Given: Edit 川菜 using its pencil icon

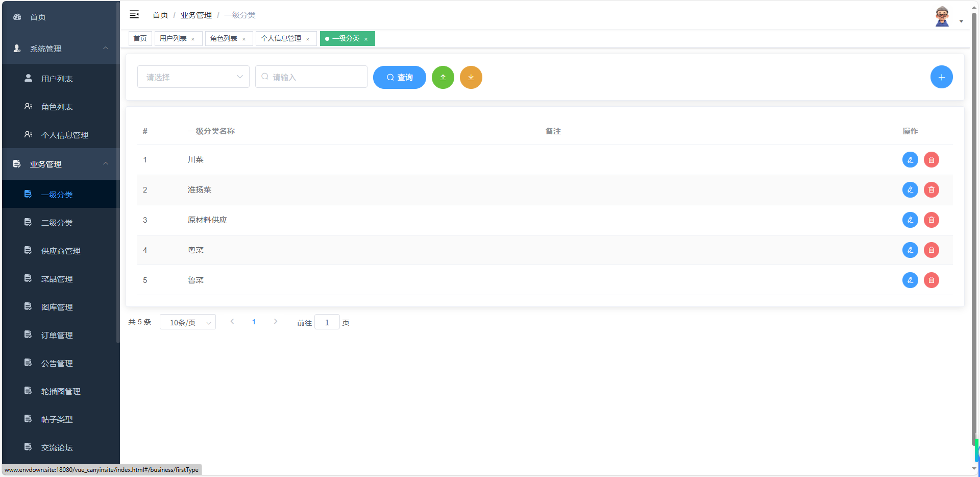Looking at the screenshot, I should [x=910, y=159].
